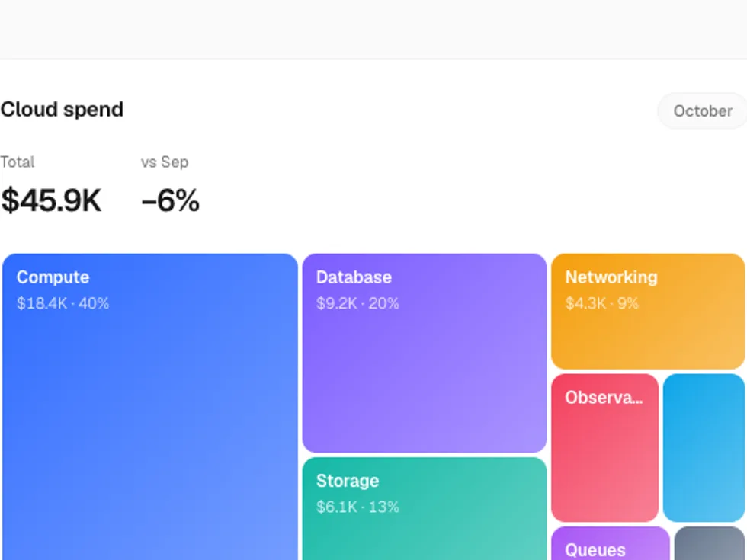The height and width of the screenshot is (560, 747).
Task: Select the Observability treemap tile
Action: [x=605, y=448]
